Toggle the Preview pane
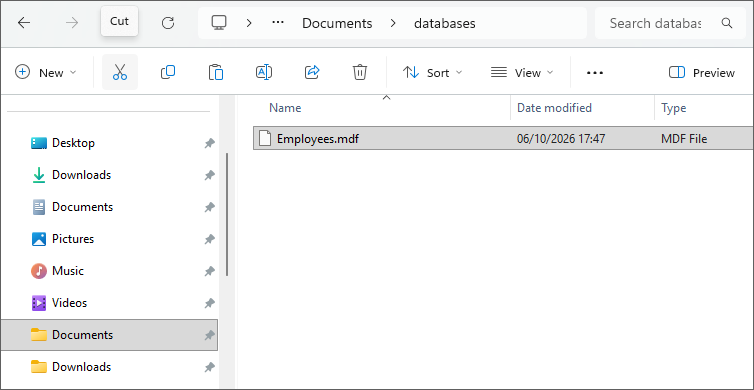This screenshot has width=754, height=390. [702, 73]
